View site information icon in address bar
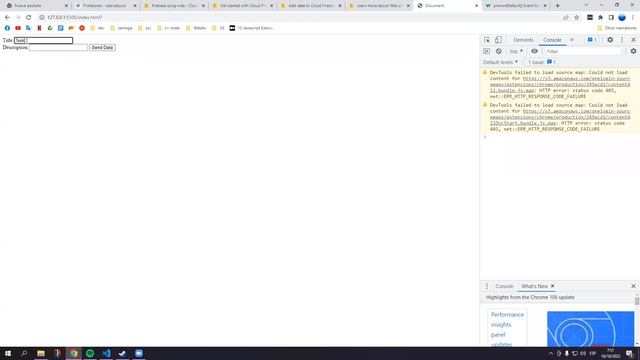Image resolution: width=640 pixels, height=360 pixels. pyautogui.click(x=42, y=18)
